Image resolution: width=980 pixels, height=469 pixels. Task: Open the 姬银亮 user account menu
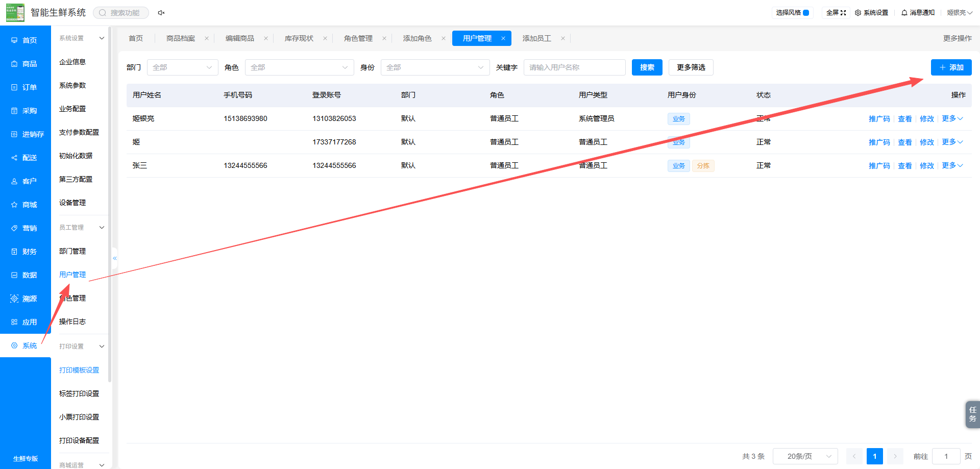[x=960, y=13]
